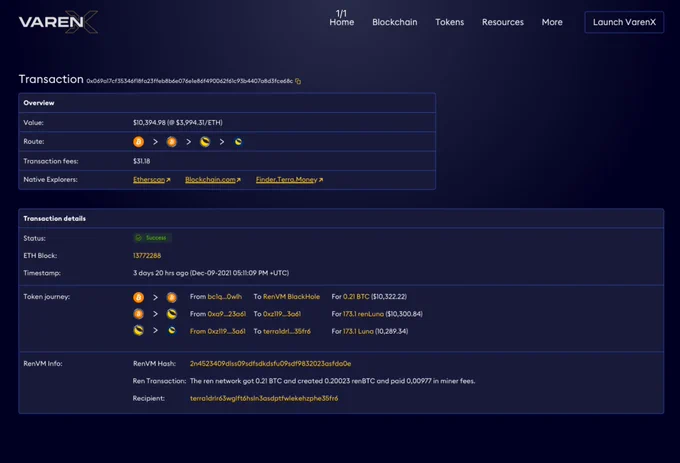
Task: Click renLuna icon in the 173.1 renLuna row
Action: [172, 314]
